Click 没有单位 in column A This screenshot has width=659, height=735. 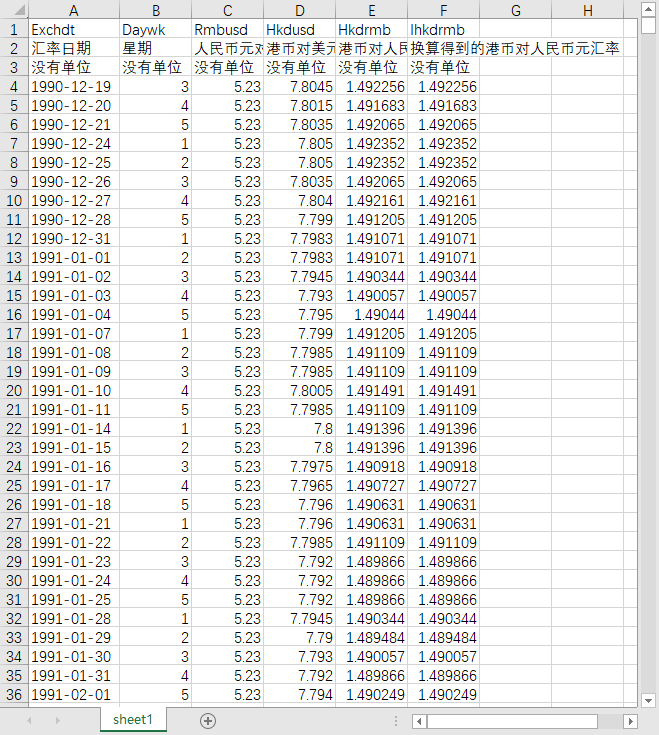(74, 68)
